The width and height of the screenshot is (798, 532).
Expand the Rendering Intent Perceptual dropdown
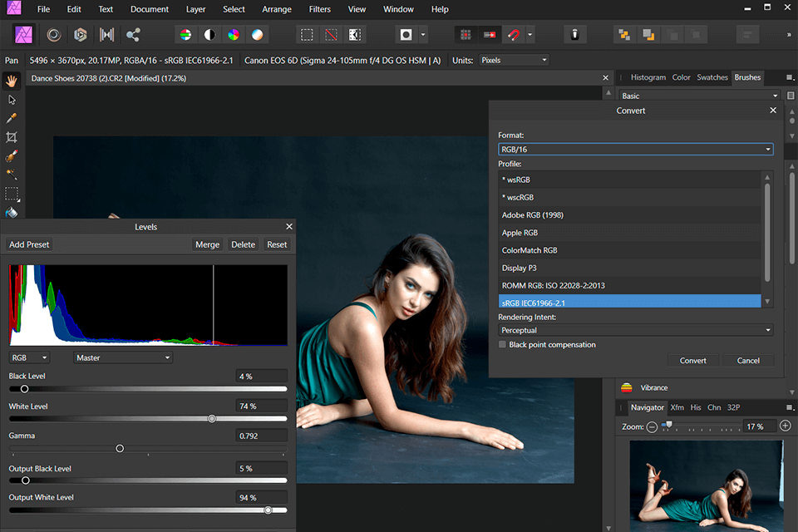pyautogui.click(x=635, y=330)
